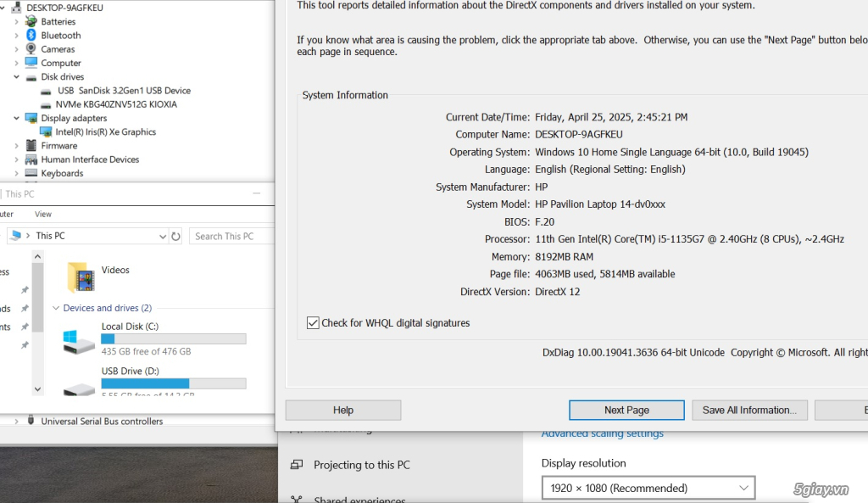This screenshot has width=868, height=503.
Task: Click Save All Information button
Action: [749, 410]
